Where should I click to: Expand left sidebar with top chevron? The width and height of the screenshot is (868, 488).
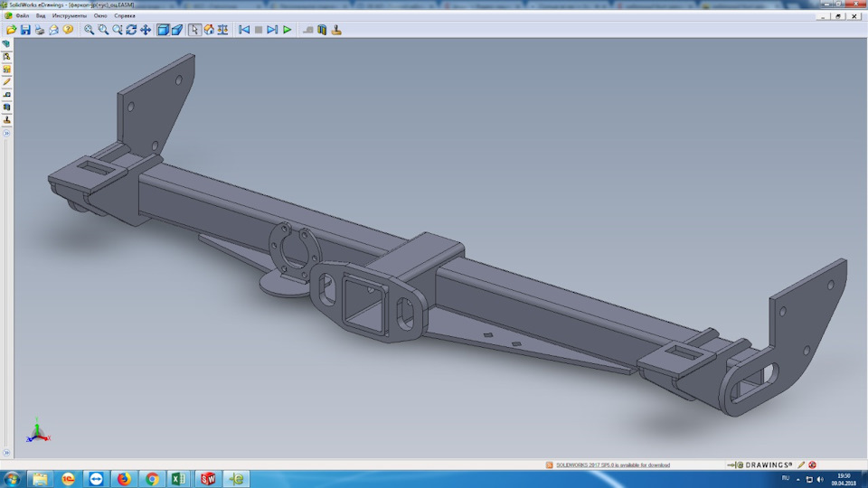pos(6,134)
